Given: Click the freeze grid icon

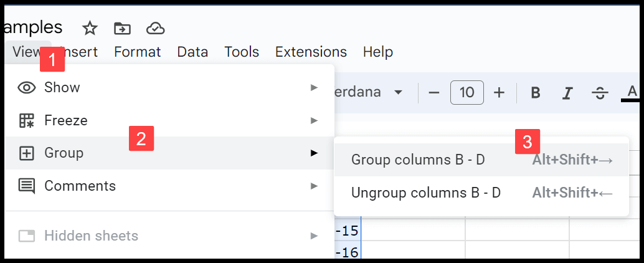Looking at the screenshot, I should pos(27,120).
